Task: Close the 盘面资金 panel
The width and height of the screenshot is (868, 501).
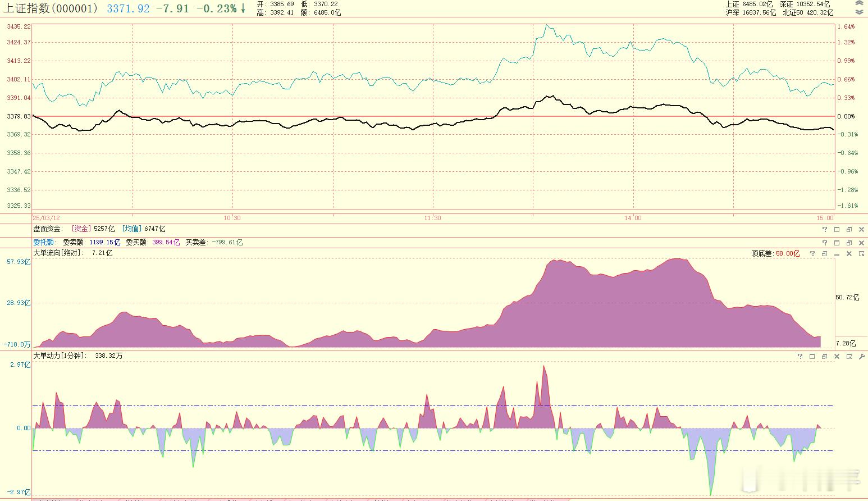Action: (861, 229)
